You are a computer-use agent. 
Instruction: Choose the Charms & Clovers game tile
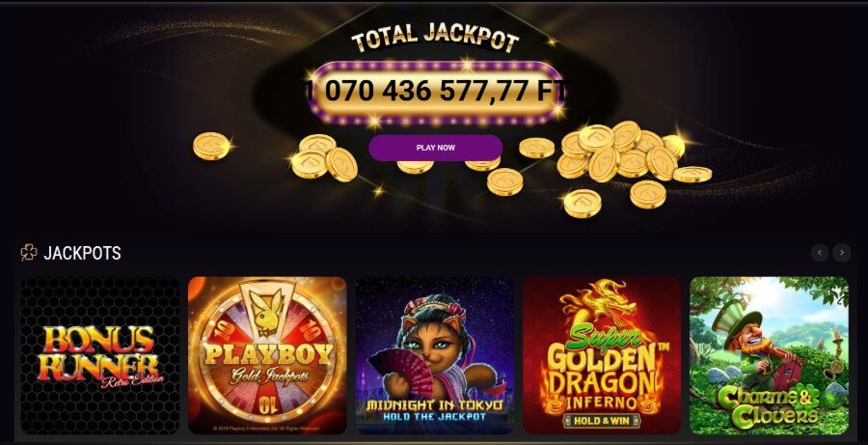point(769,355)
